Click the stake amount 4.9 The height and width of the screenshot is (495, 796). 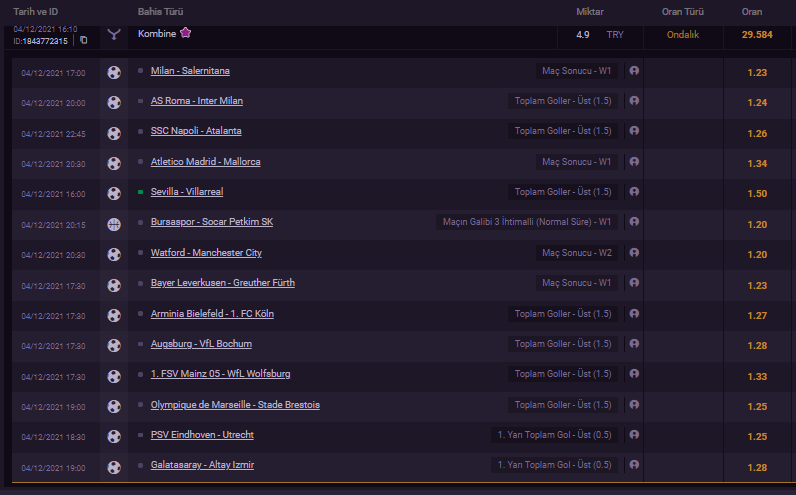click(583, 35)
